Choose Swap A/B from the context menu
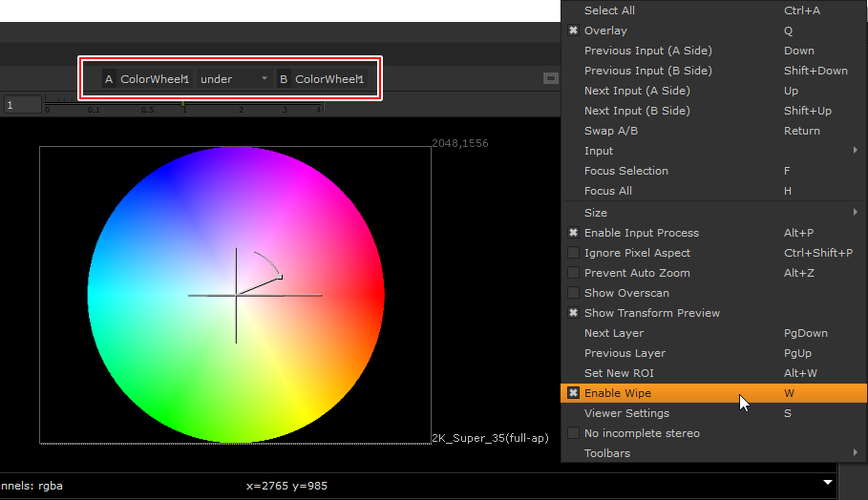The image size is (868, 500). [x=611, y=131]
